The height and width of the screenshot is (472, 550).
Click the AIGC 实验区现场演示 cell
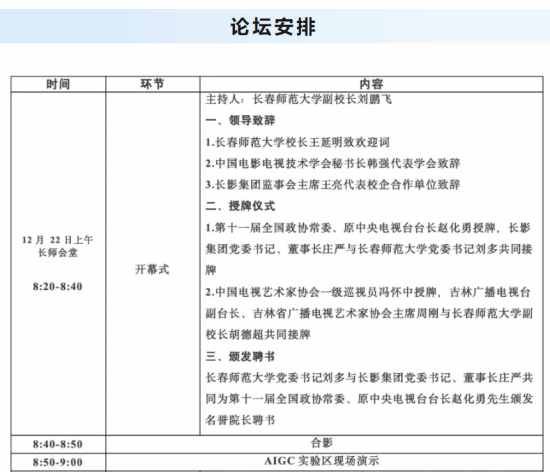[x=324, y=462]
